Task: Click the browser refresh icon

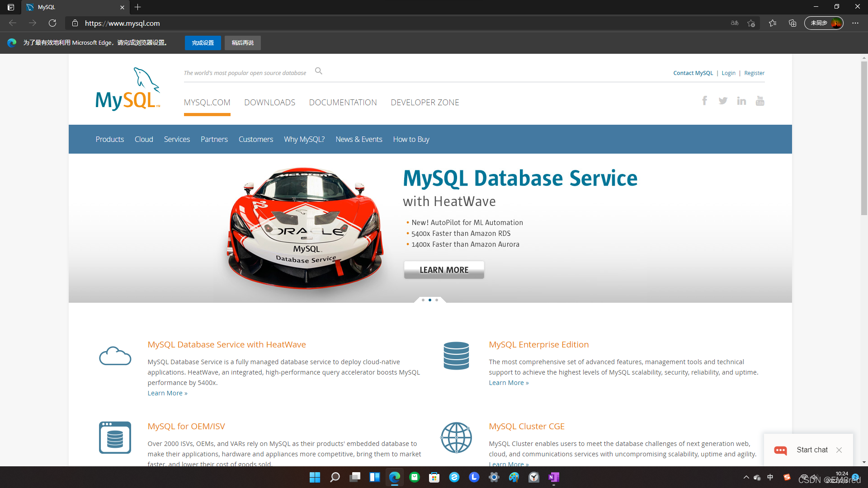Action: (x=52, y=23)
